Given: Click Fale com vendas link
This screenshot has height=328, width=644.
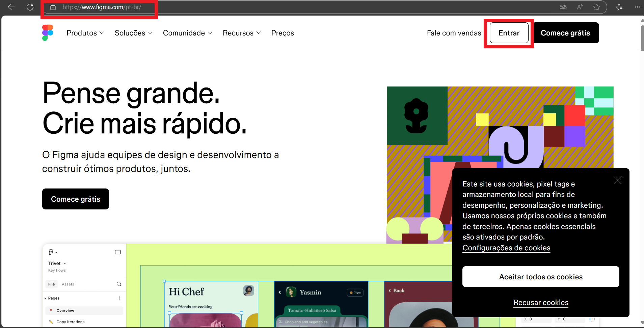Looking at the screenshot, I should coord(454,33).
